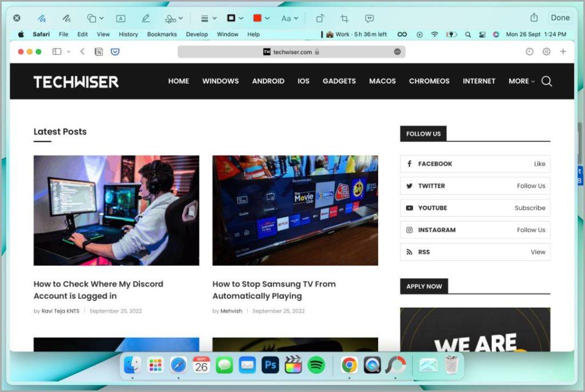Viewport: 585px width, 392px height.
Task: Open Finder from the Dock
Action: 133,365
